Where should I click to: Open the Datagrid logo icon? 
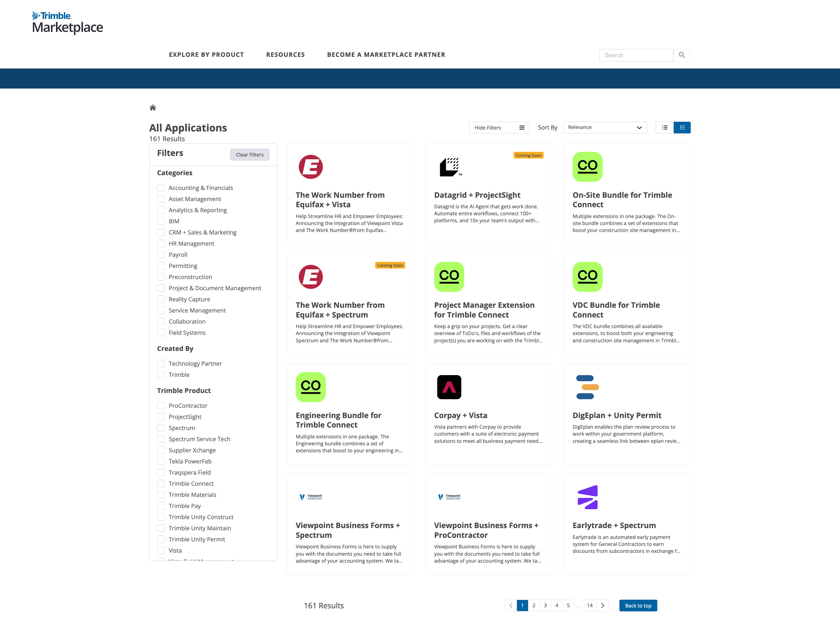coord(451,167)
